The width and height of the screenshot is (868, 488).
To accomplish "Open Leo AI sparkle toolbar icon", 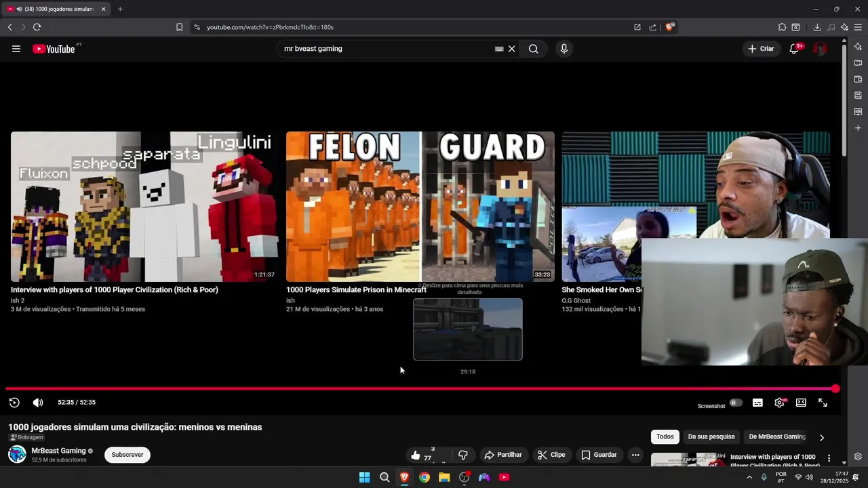I will (844, 27).
